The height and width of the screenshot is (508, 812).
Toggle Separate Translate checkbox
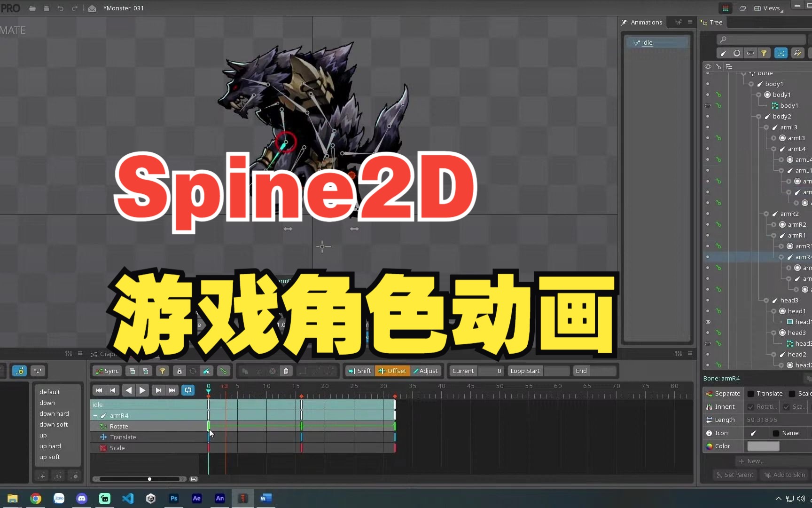click(x=751, y=394)
